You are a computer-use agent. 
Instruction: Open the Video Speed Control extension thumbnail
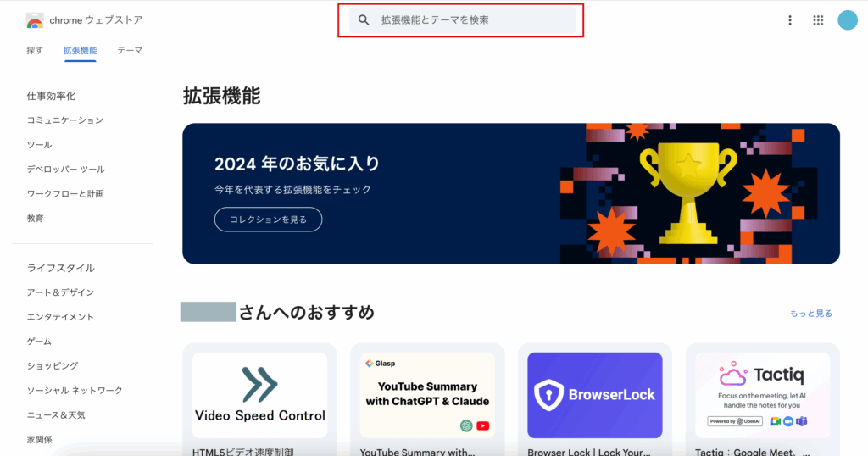(x=259, y=395)
